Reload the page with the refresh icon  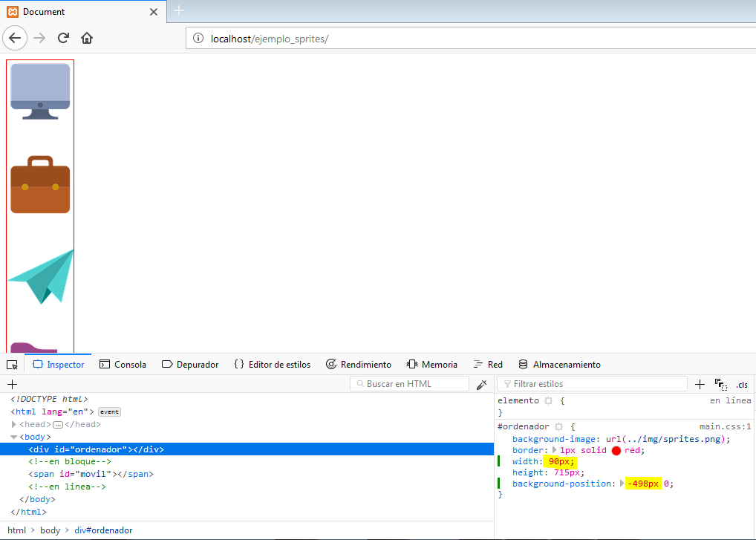pos(64,38)
